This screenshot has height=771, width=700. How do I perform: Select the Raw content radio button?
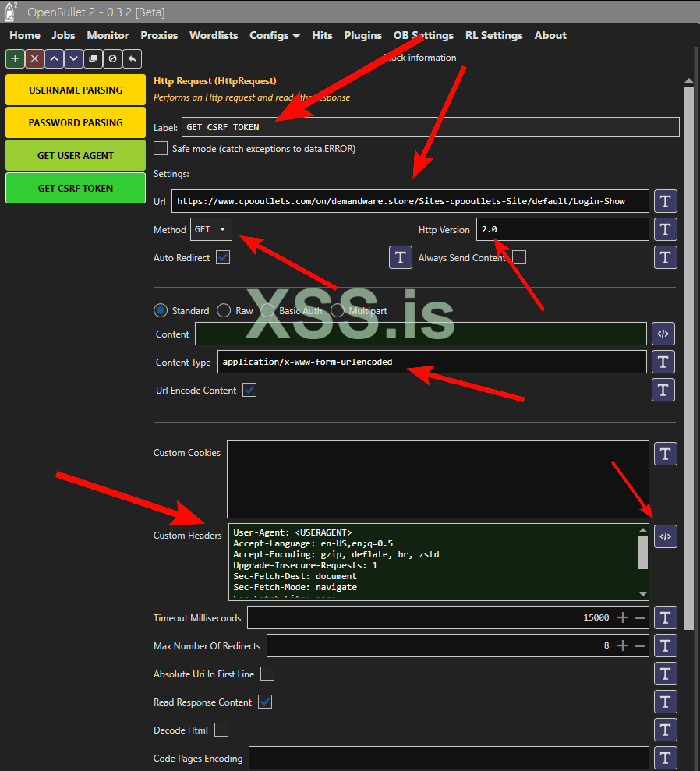pos(224,310)
